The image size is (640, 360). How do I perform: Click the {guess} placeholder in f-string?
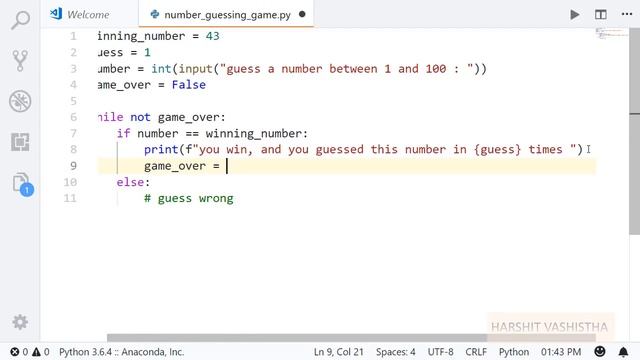(498, 150)
